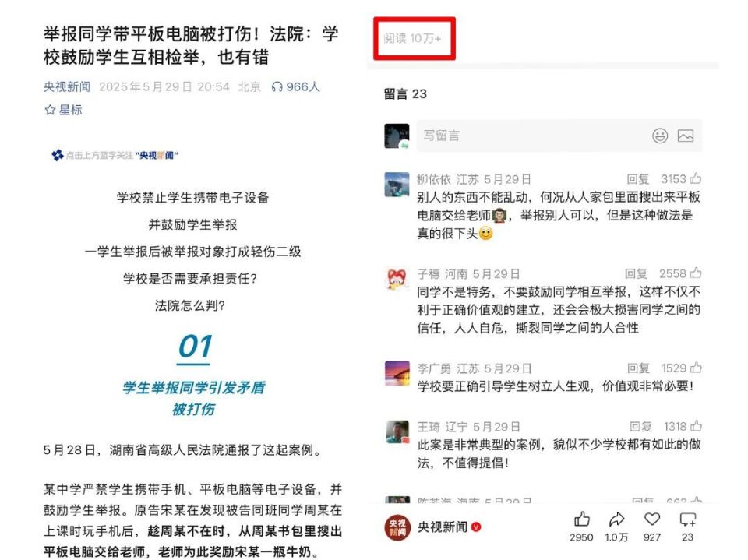The image size is (748, 560).
Task: Reply to 柳依依's comment
Action: (638, 179)
